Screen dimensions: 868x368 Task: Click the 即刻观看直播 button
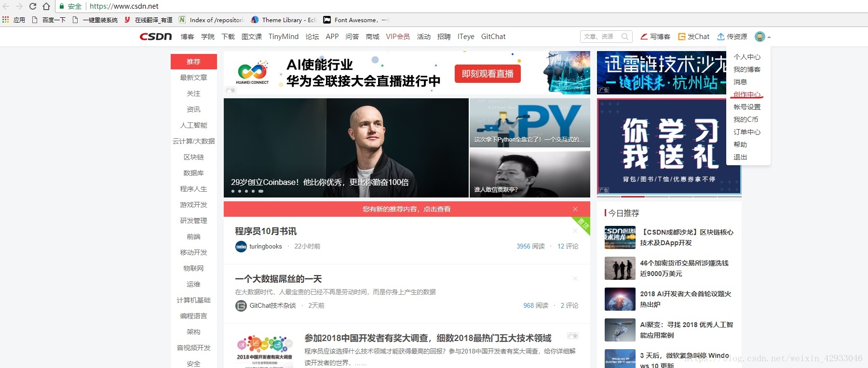click(488, 74)
